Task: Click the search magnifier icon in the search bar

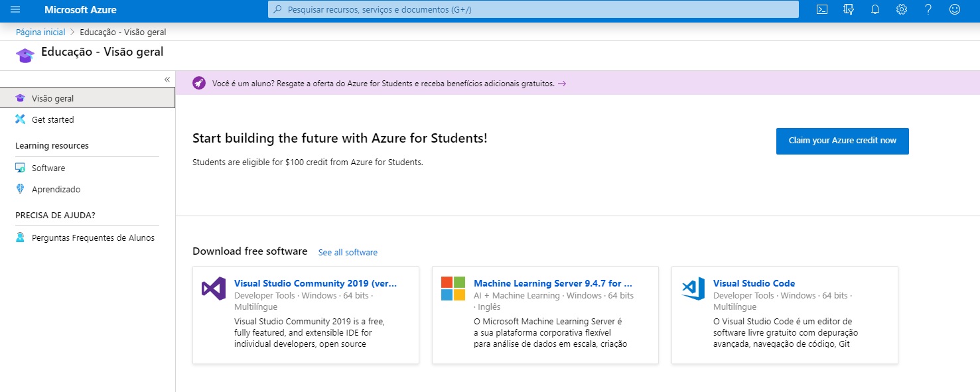Action: [277, 9]
